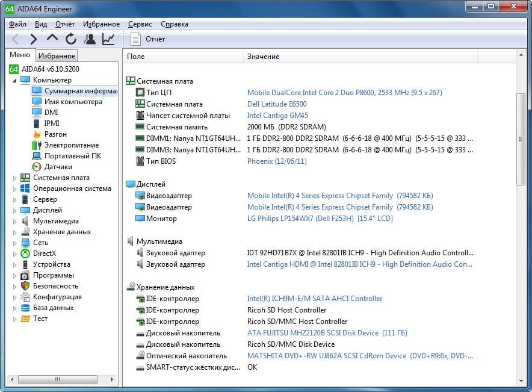The height and width of the screenshot is (392, 532).
Task: Open the LG Philips LP154WX7 monitor link
Action: 320,219
